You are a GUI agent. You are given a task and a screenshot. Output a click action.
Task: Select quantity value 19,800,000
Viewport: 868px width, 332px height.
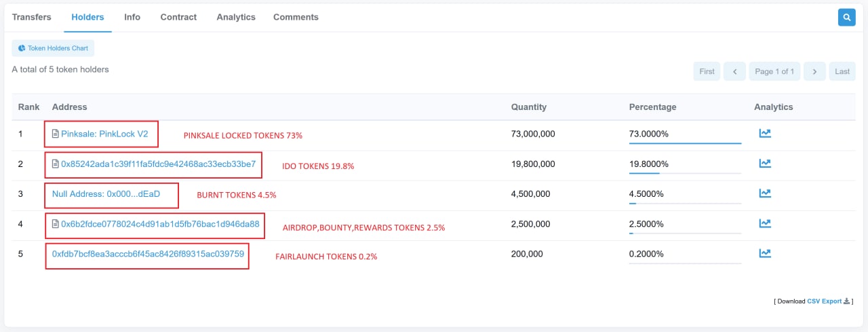click(x=533, y=164)
